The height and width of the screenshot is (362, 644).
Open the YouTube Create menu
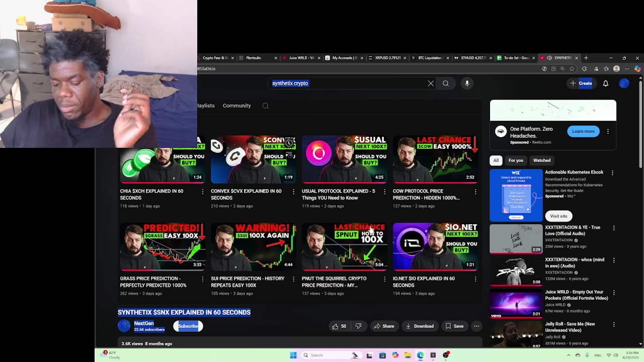pyautogui.click(x=581, y=83)
